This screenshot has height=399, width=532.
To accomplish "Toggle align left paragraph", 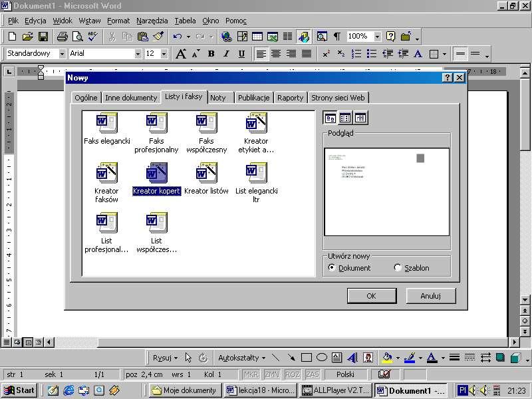I will pyautogui.click(x=261, y=54).
